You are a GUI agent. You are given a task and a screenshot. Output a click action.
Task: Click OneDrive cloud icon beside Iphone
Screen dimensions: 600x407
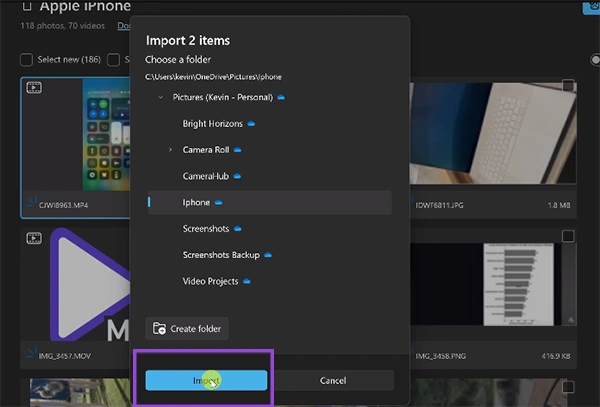(218, 202)
